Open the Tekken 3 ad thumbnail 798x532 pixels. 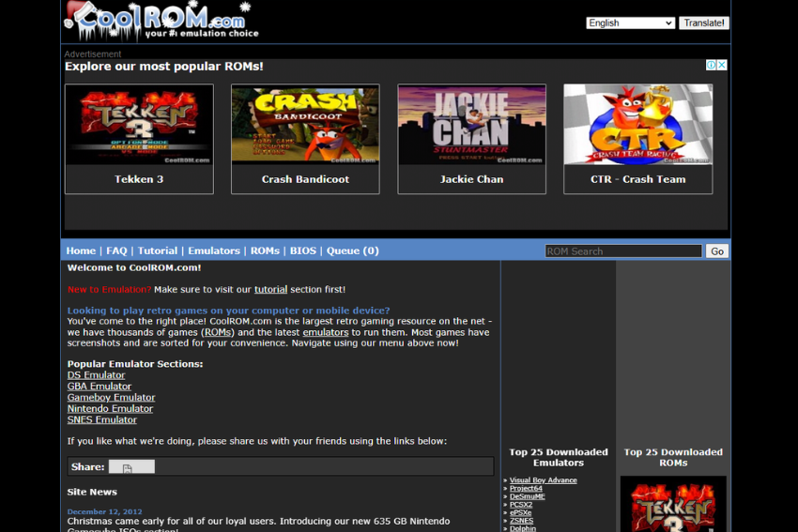coord(139,125)
